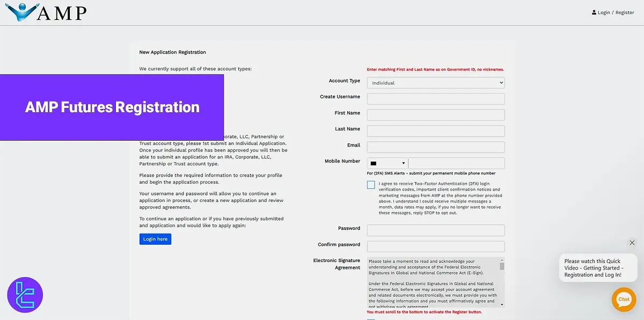Click the Email input field

435,147
